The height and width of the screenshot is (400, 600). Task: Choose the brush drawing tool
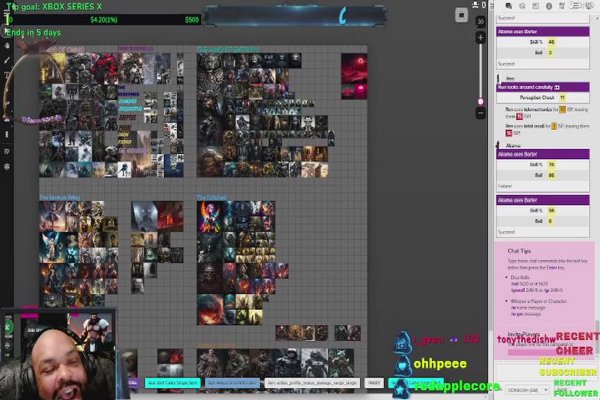click(7, 60)
